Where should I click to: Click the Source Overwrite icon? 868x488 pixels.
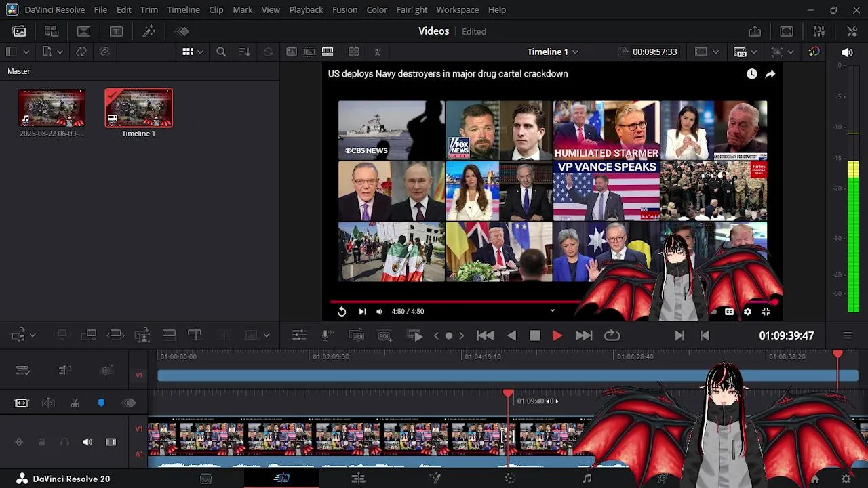click(x=195, y=335)
